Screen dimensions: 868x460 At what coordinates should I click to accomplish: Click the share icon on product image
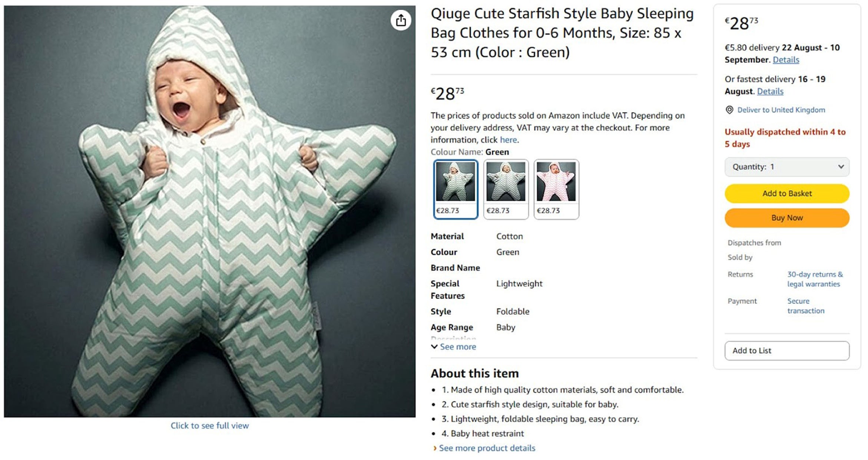coord(401,20)
